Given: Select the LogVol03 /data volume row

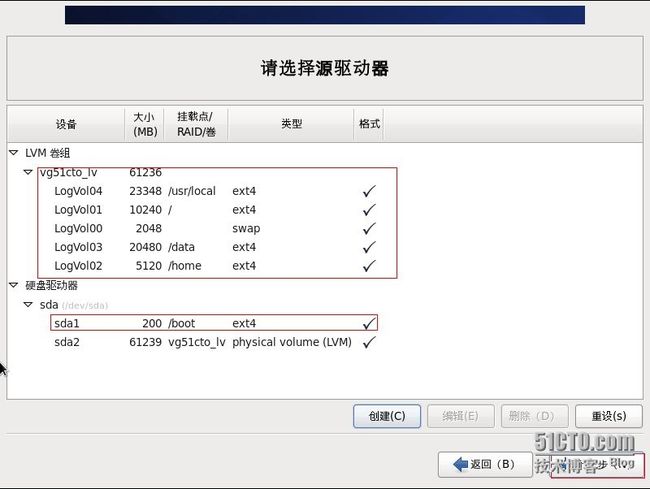Looking at the screenshot, I should 78,247.
